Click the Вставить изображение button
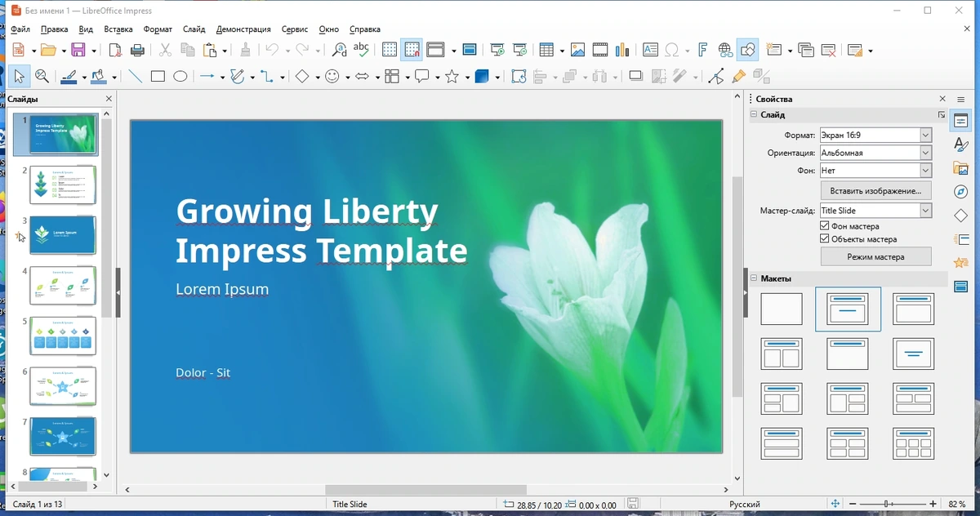Screen dimensions: 980x516 point(875,190)
